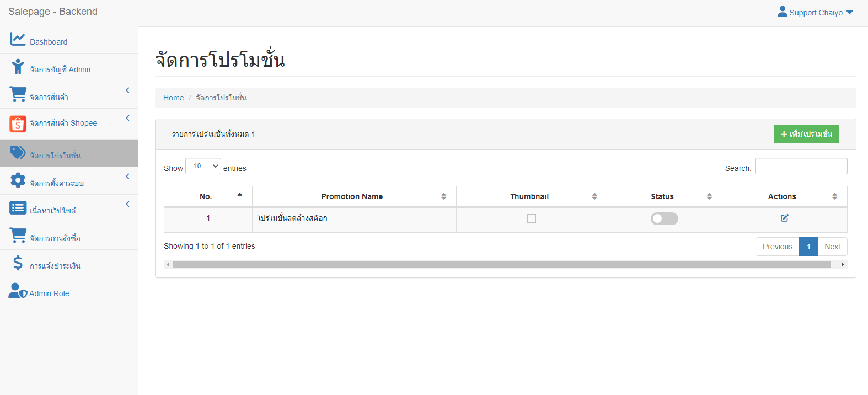The width and height of the screenshot is (868, 395).
Task: Click the settings gear icon in sidebar
Action: click(x=18, y=180)
